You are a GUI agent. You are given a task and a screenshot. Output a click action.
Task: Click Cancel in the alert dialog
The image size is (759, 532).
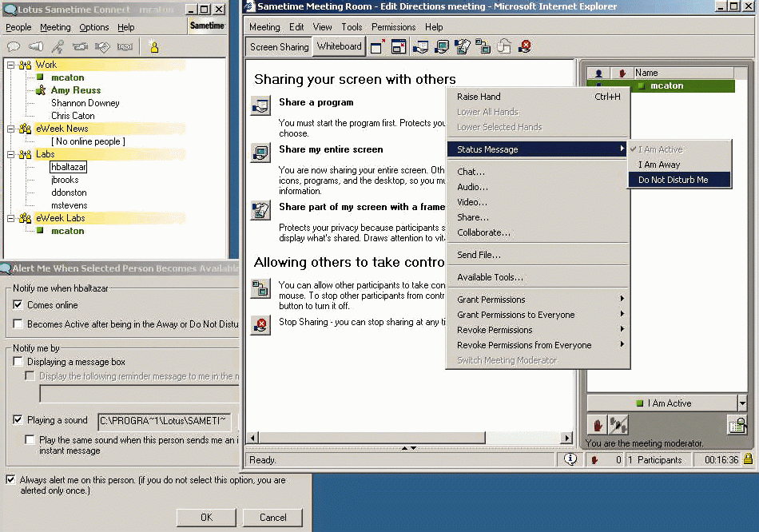(273, 518)
